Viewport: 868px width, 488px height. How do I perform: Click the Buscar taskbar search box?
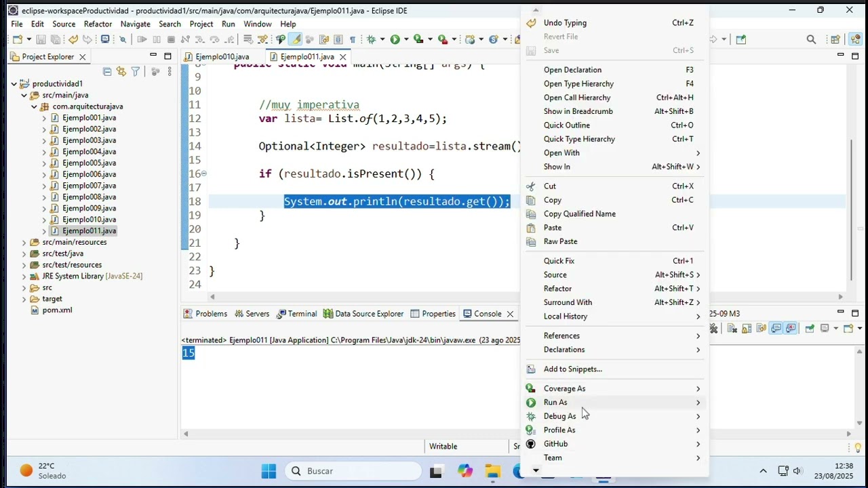click(353, 471)
